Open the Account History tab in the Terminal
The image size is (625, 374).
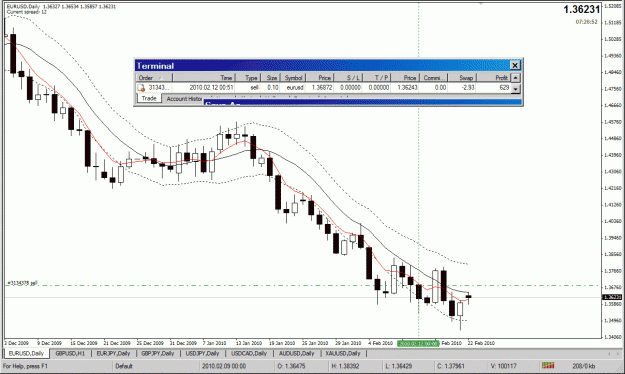tap(184, 99)
